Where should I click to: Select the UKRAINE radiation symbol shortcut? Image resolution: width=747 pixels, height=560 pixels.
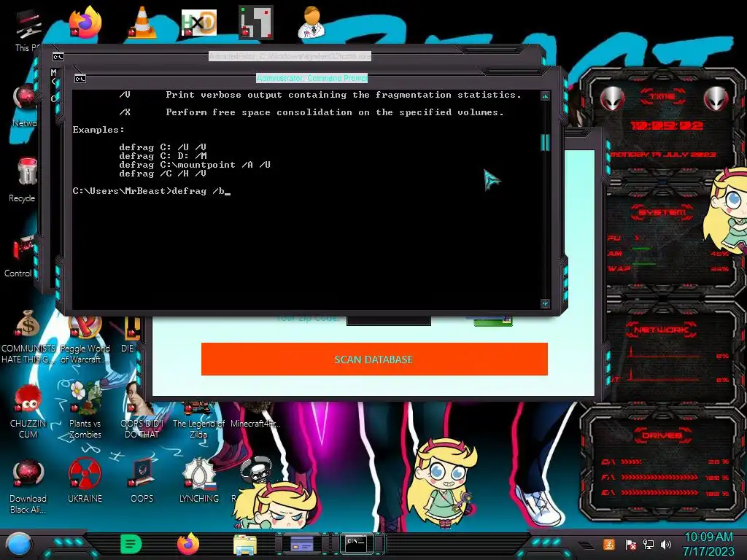coord(85,481)
